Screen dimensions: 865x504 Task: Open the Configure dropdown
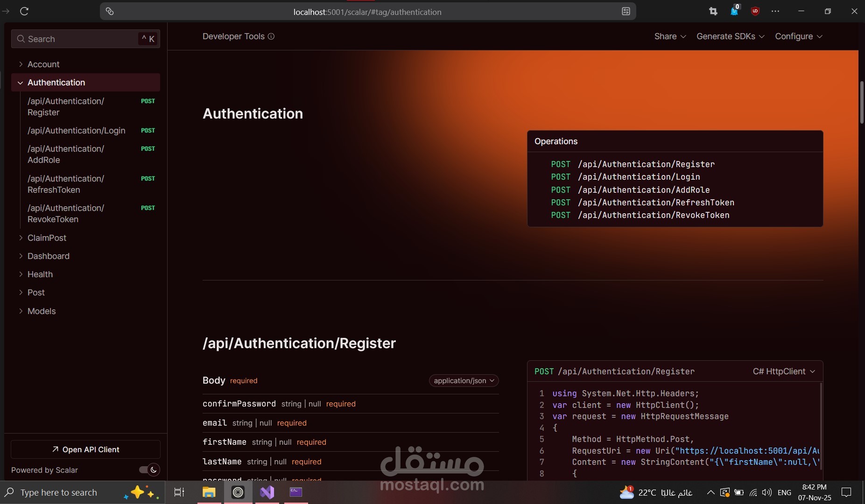pyautogui.click(x=798, y=36)
